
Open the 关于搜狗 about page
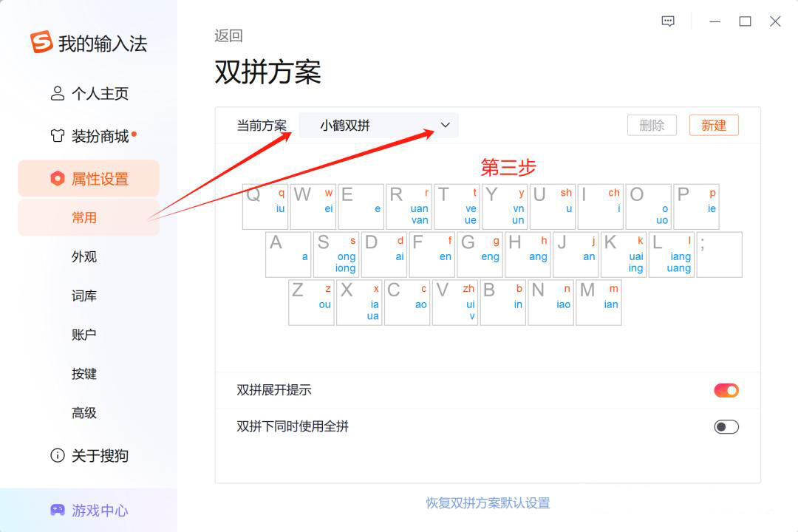point(89,456)
